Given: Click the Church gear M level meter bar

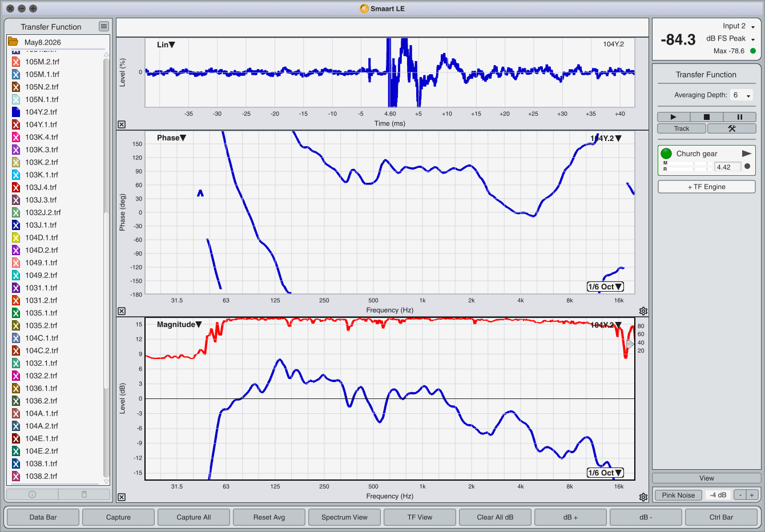Looking at the screenshot, I should click(x=691, y=164).
